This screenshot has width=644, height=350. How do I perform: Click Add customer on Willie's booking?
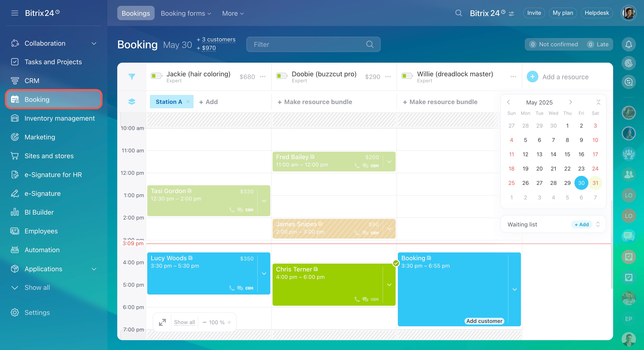484,321
